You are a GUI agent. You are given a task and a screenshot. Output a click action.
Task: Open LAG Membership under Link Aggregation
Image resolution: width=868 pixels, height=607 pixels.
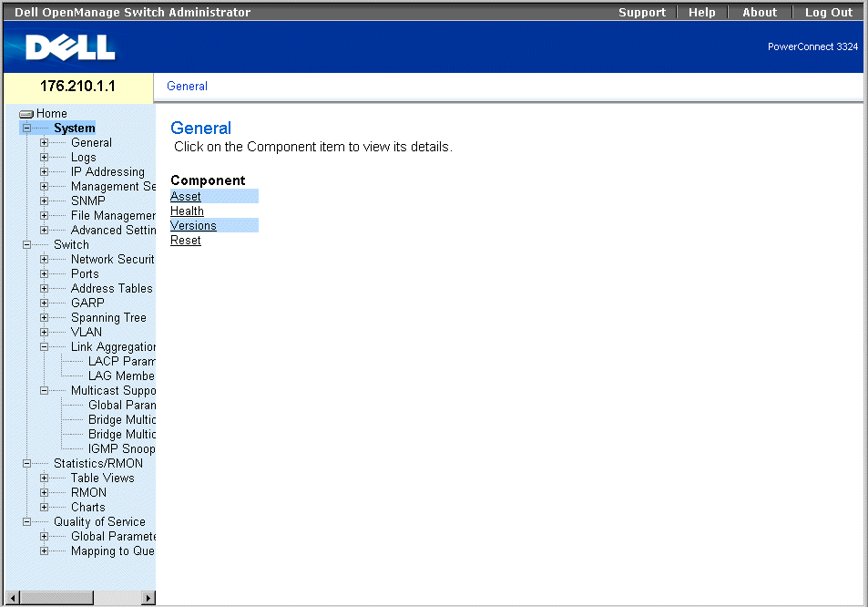pyautogui.click(x=122, y=376)
